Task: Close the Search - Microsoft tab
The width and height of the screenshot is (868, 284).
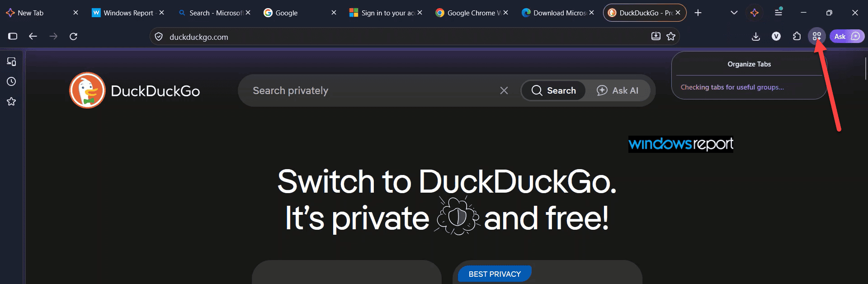Action: pos(248,13)
